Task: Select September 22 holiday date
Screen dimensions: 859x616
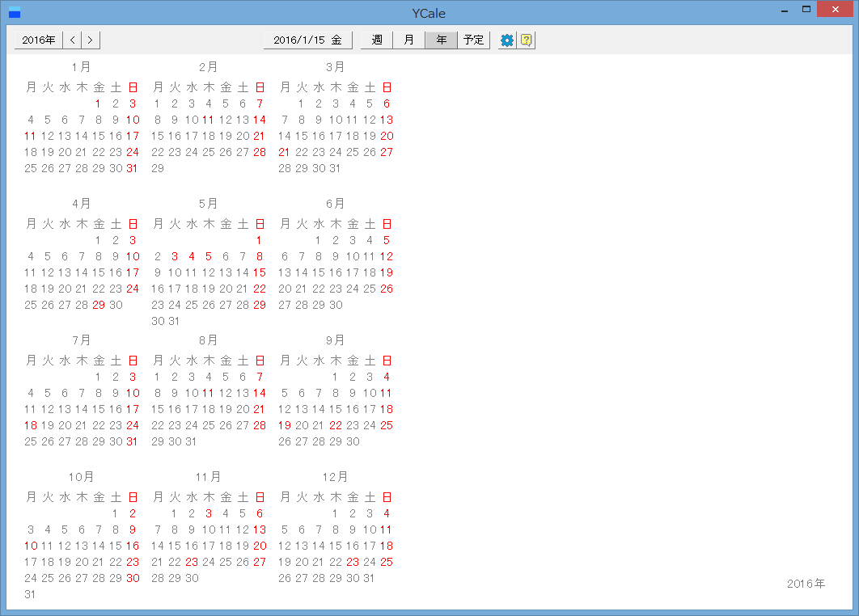Action: [x=336, y=425]
